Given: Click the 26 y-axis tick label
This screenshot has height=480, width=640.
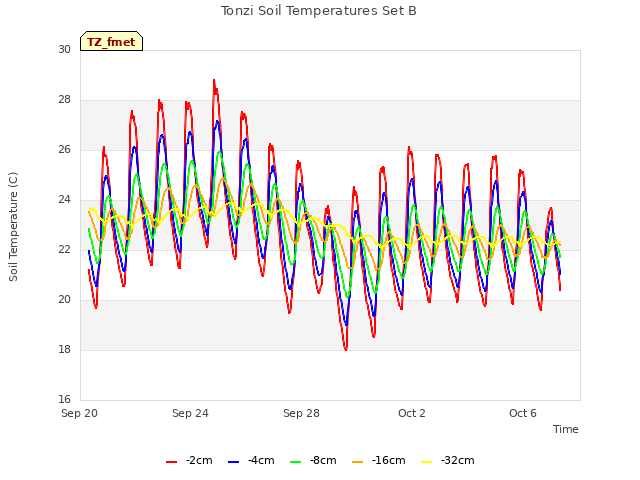Looking at the screenshot, I should click(64, 149).
